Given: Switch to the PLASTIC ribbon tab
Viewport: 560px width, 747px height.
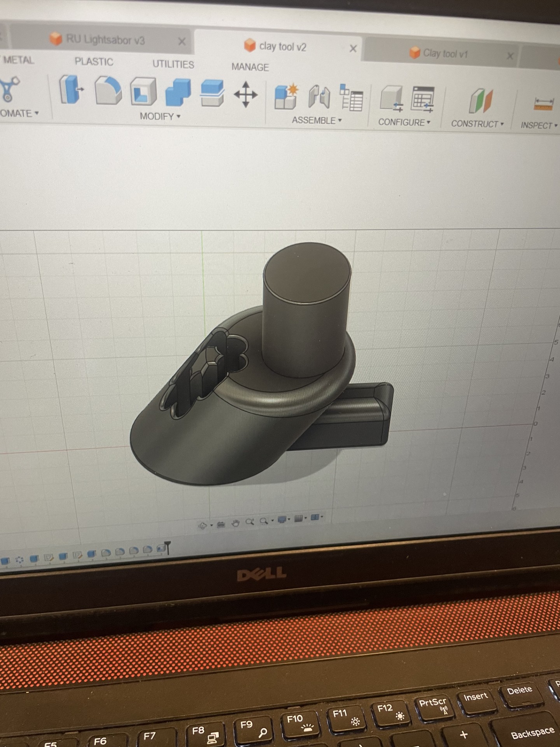Looking at the screenshot, I should [x=94, y=62].
